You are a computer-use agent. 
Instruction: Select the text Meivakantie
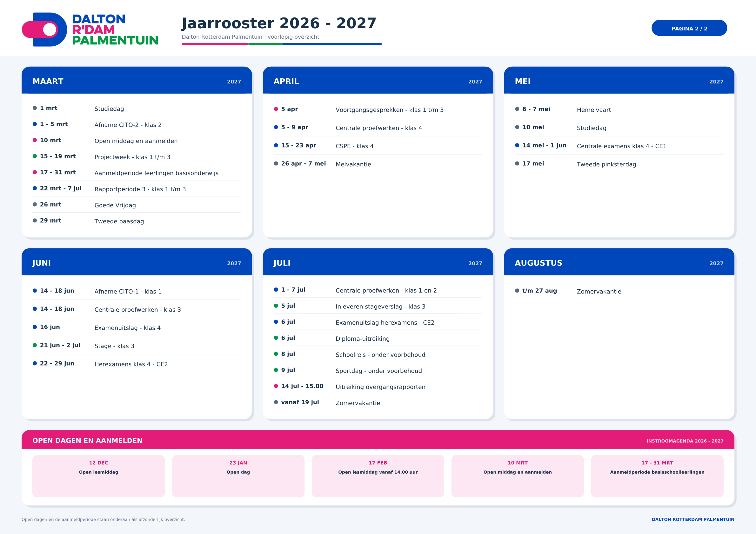(x=353, y=164)
